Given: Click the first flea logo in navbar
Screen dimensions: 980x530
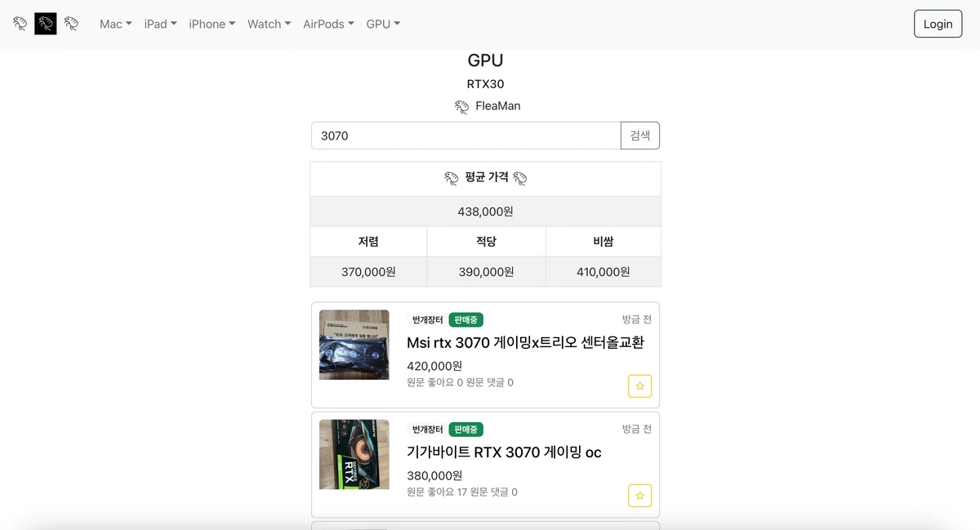Looking at the screenshot, I should (x=20, y=24).
